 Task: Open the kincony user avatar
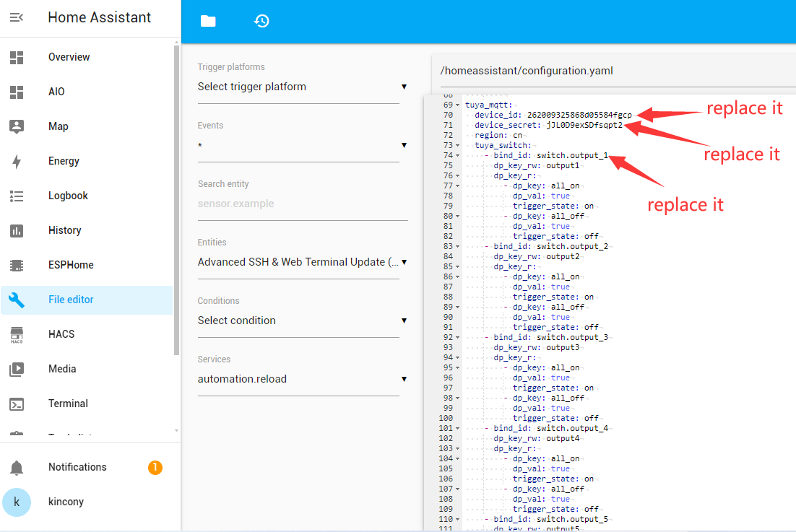coord(17,502)
